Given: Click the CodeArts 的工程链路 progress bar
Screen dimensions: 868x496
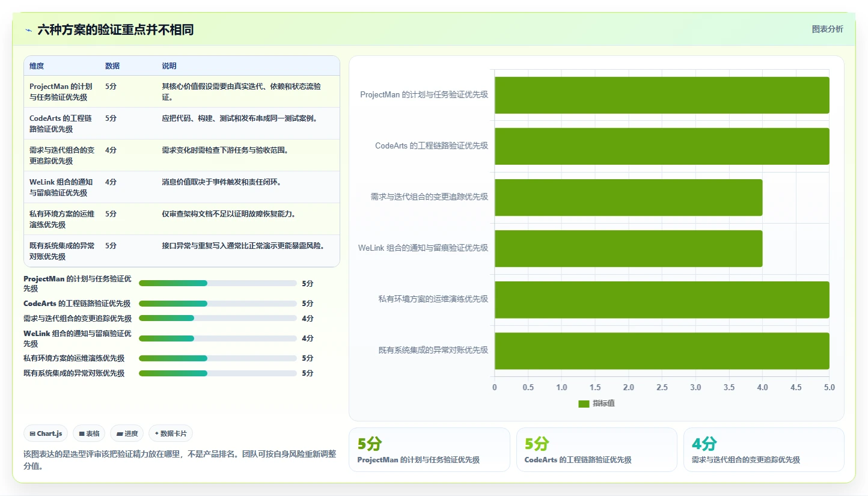Looking at the screenshot, I should point(218,304).
